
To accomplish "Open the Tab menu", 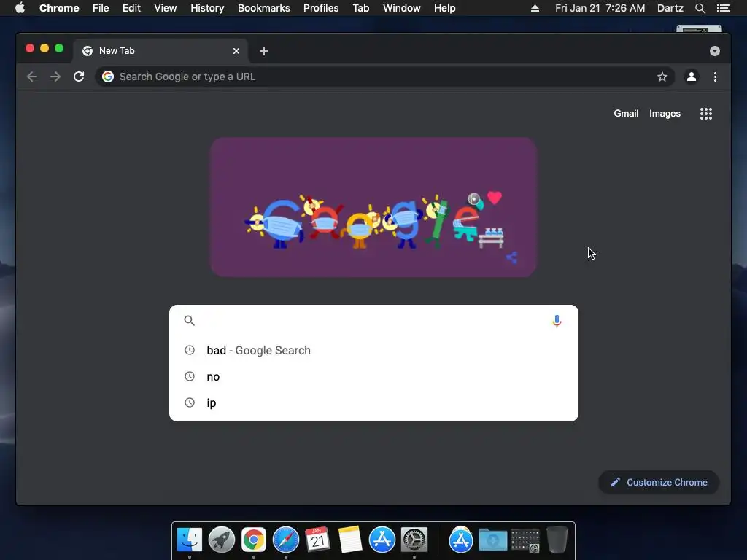I will (x=360, y=8).
